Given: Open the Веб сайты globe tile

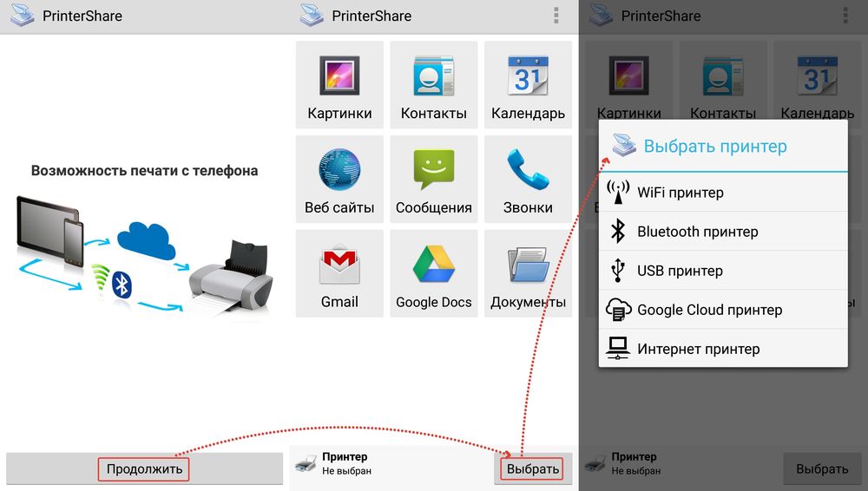Looking at the screenshot, I should tap(339, 178).
